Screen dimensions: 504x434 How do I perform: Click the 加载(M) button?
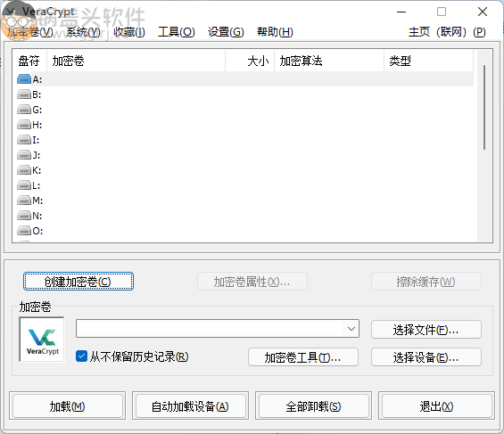coord(68,406)
